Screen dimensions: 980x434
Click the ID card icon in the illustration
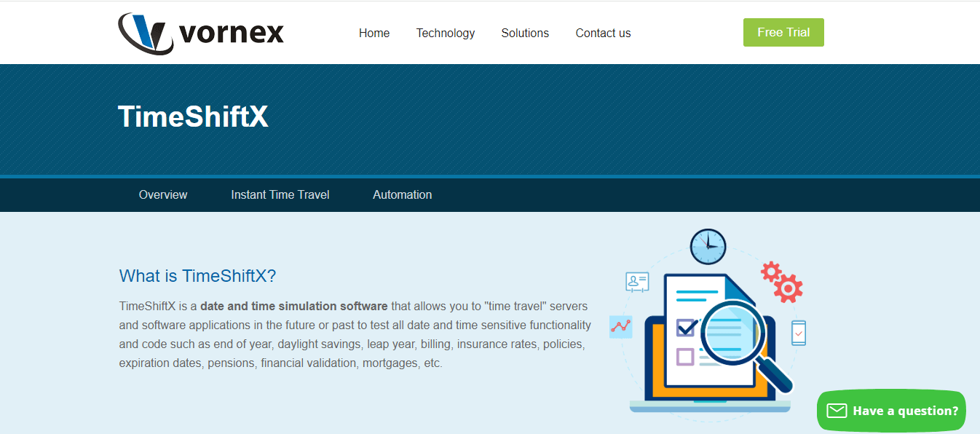(637, 282)
